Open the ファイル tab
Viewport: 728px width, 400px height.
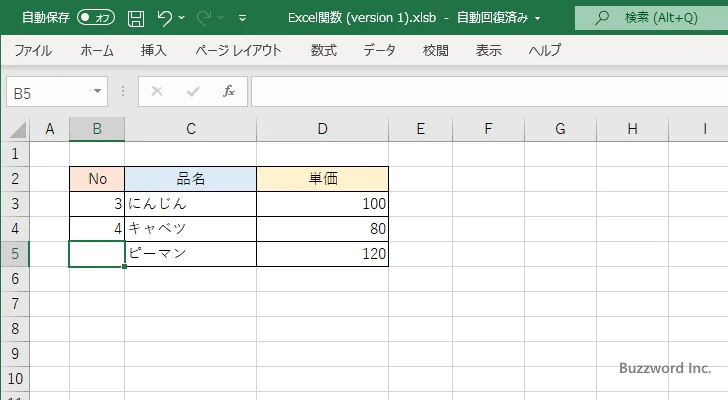click(33, 50)
